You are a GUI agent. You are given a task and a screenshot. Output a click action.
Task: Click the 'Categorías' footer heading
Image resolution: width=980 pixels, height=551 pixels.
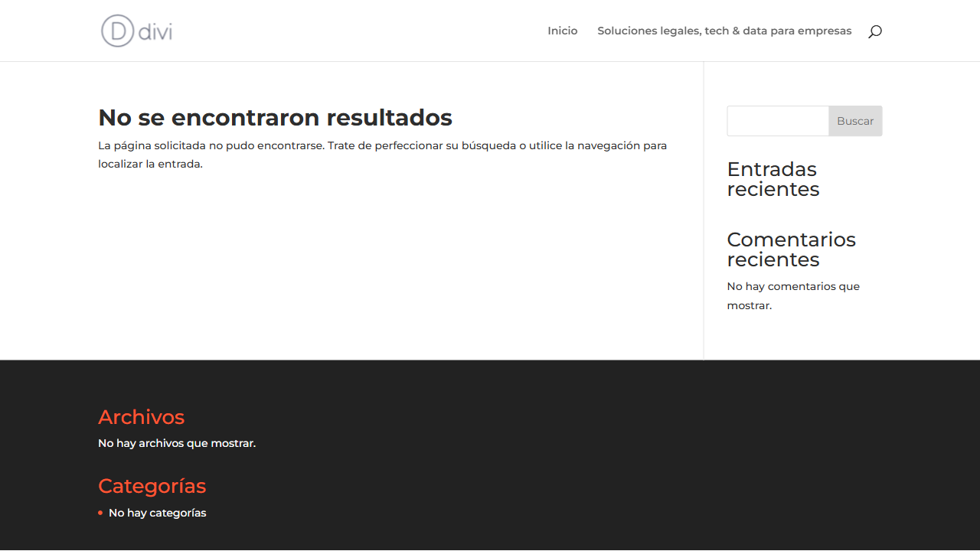(152, 486)
